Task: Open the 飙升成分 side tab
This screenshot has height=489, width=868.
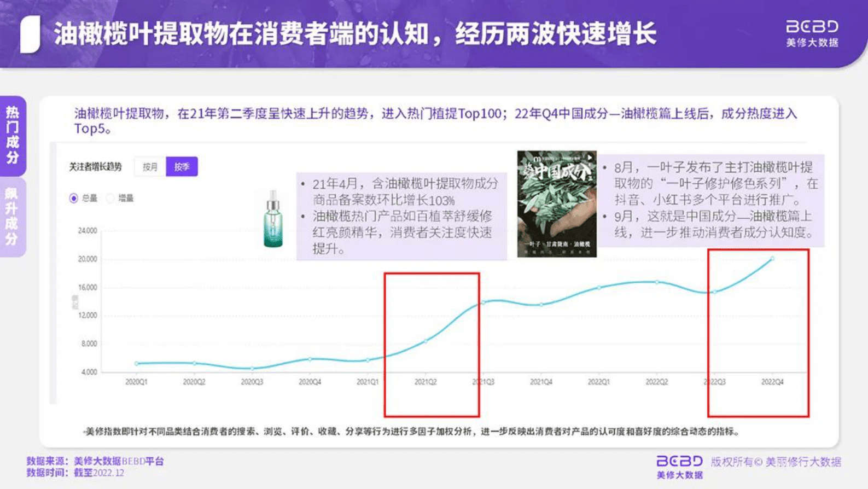Action: coord(13,217)
